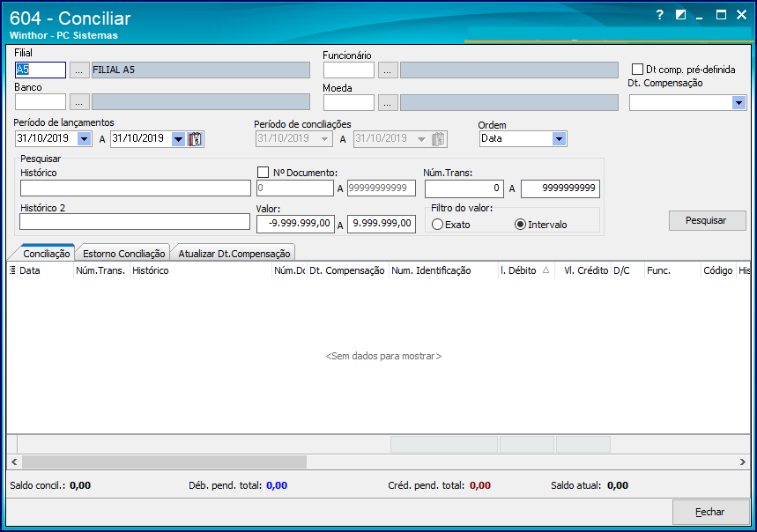
Task: Click the Pesquisar button
Action: click(x=707, y=220)
